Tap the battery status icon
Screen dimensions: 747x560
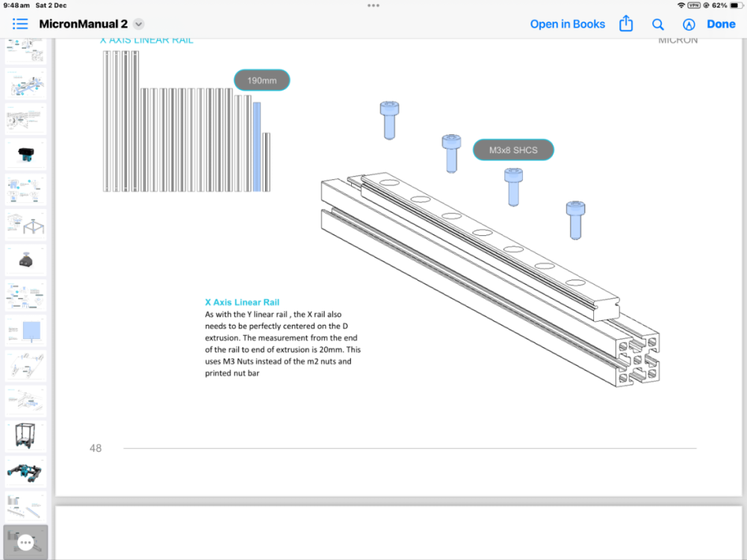click(x=736, y=6)
